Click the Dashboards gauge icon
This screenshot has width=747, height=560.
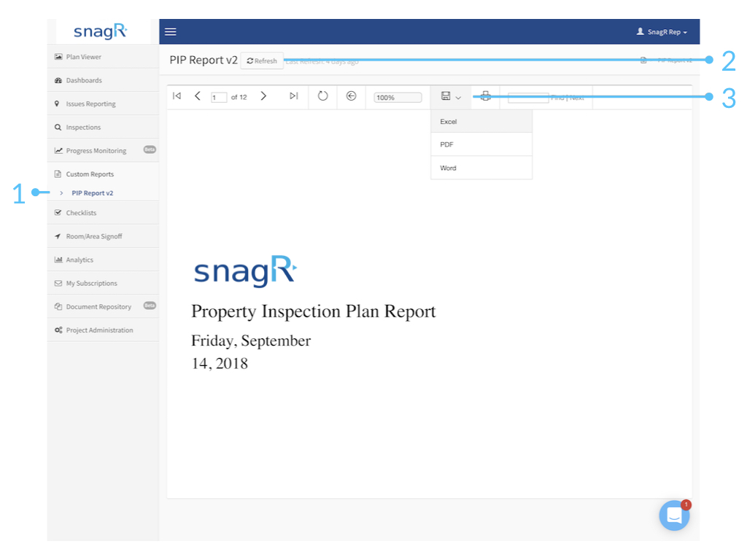click(x=58, y=80)
